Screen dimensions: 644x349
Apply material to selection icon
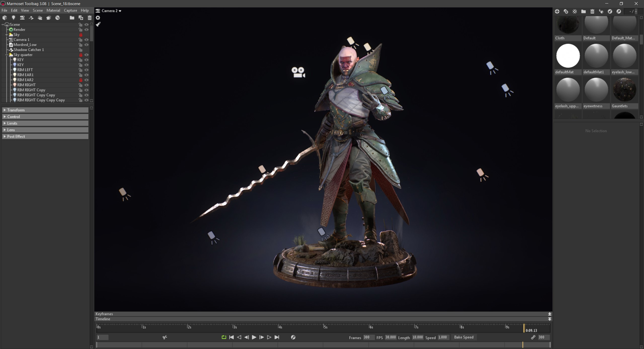[601, 11]
